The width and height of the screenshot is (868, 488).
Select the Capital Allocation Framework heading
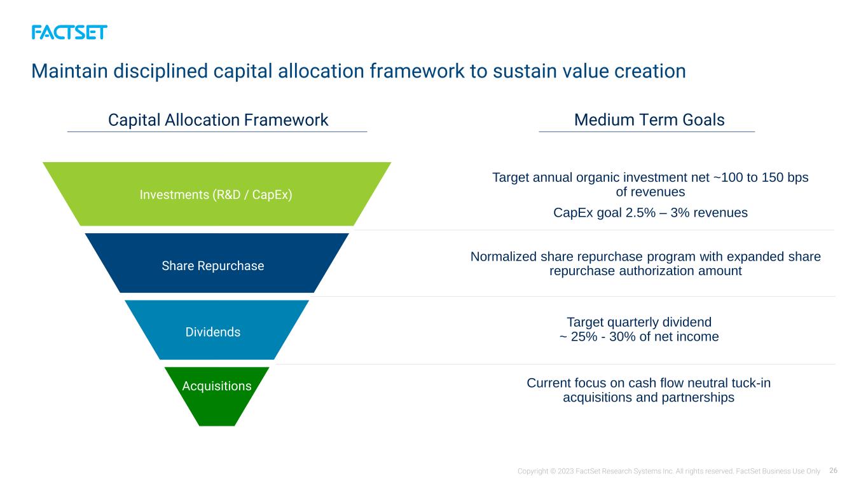pyautogui.click(x=218, y=120)
